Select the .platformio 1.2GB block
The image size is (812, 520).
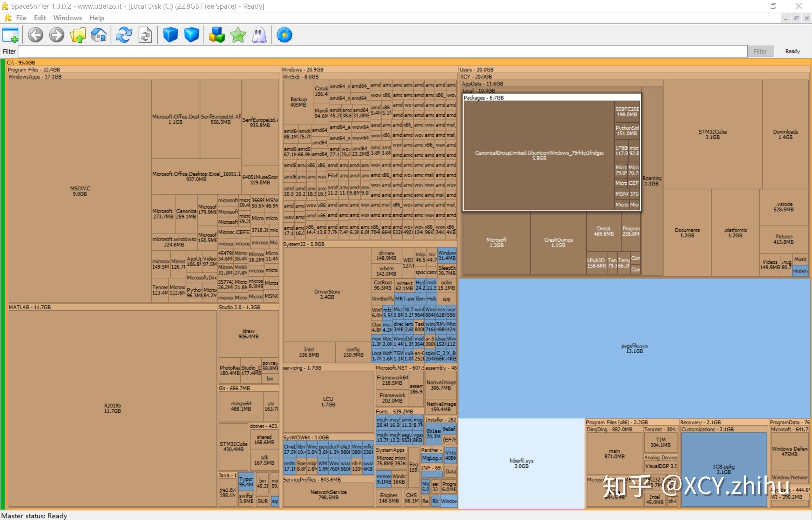[x=735, y=233]
